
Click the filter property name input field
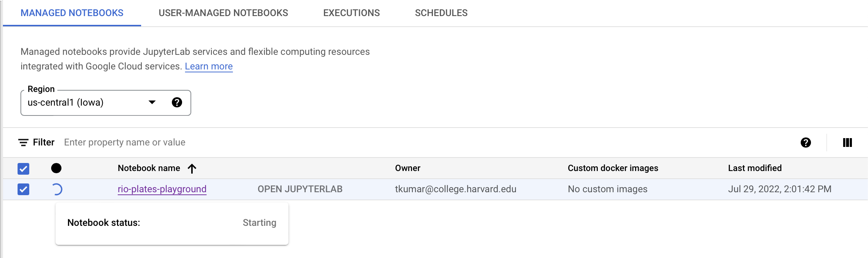coord(125,143)
